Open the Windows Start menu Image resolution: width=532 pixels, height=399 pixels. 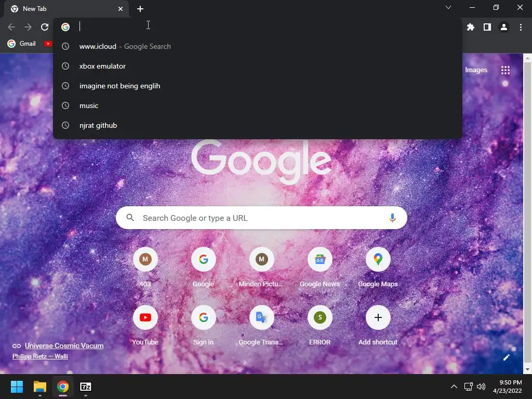coord(17,387)
